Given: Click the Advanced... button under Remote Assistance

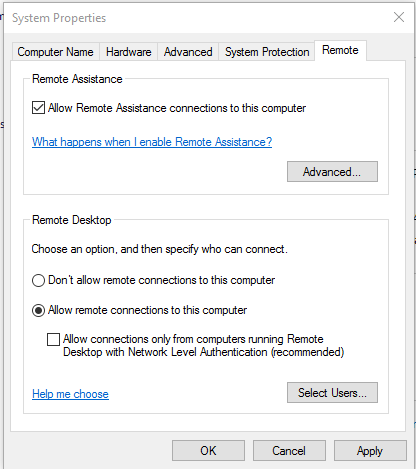Looking at the screenshot, I should pos(332,172).
